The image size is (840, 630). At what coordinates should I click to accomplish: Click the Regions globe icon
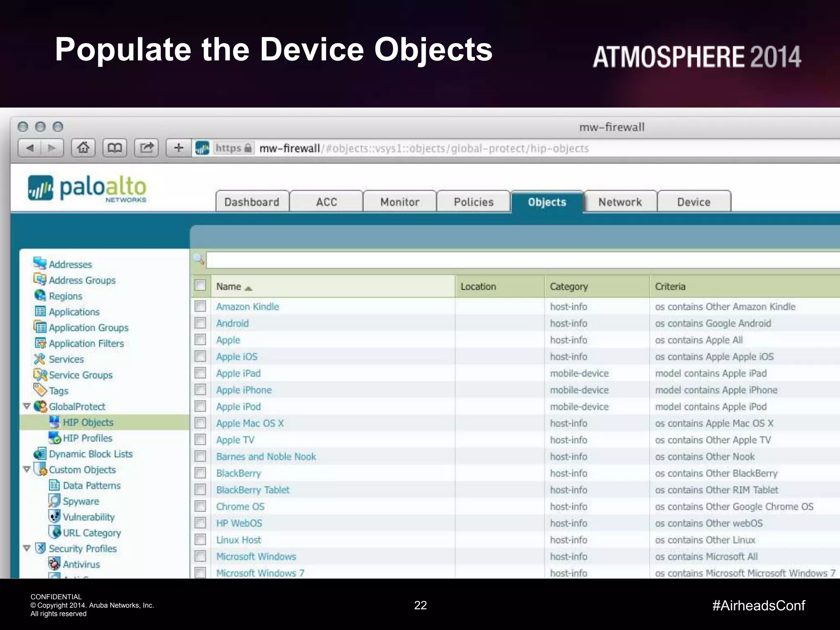tap(40, 295)
